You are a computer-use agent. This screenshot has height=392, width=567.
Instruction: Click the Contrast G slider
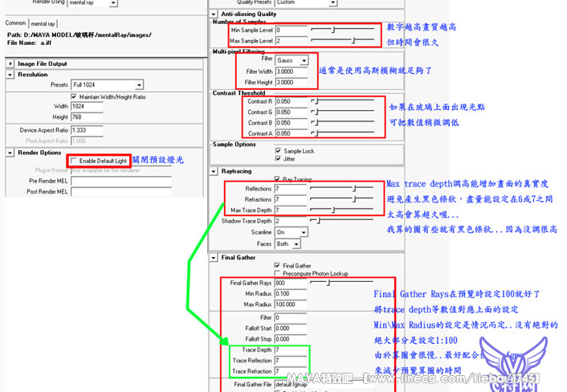pyautogui.click(x=342, y=112)
